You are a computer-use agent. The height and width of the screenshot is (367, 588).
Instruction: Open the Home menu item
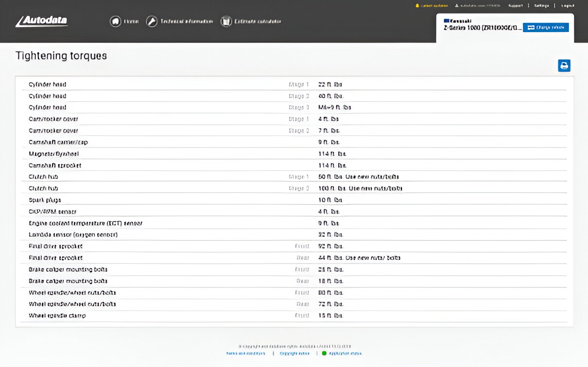tap(131, 21)
